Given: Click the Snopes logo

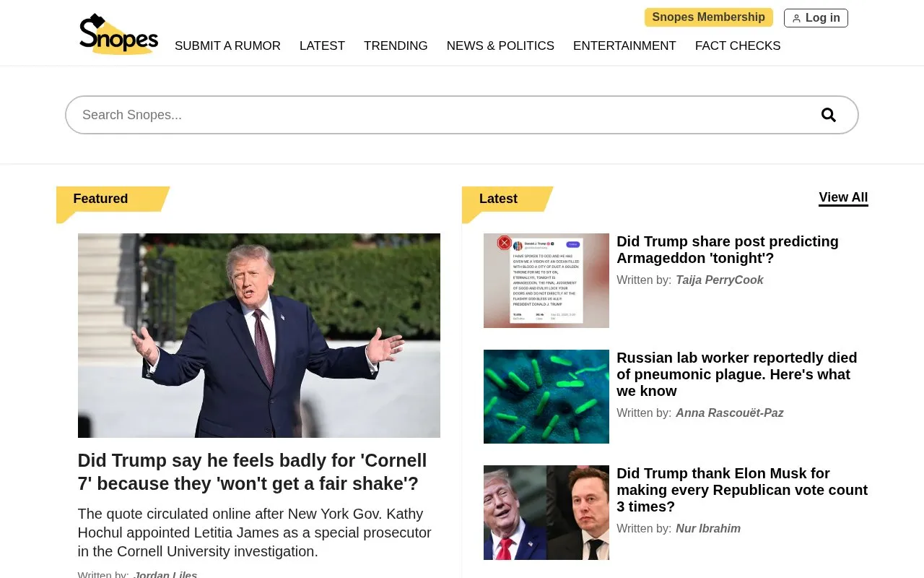Looking at the screenshot, I should click(x=118, y=34).
